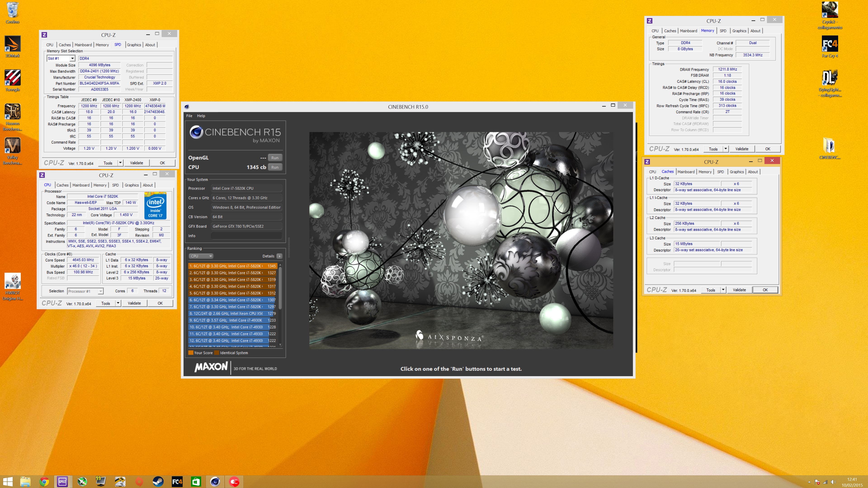The height and width of the screenshot is (488, 868).
Task: Open Tools dropdown arrow in SPD CPU-Z window
Action: 120,163
